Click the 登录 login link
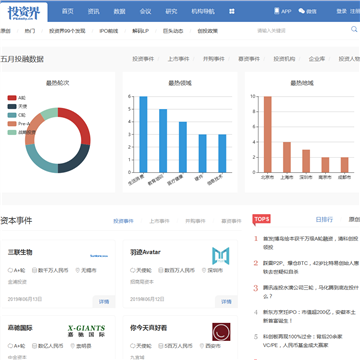The width and height of the screenshot is (360, 360). pyautogui.click(x=341, y=11)
